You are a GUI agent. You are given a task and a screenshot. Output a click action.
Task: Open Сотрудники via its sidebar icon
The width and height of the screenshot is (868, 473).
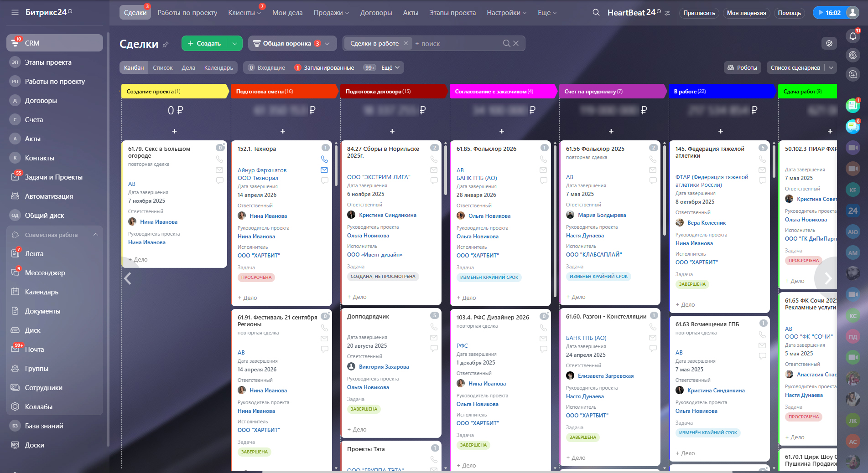coord(15,388)
